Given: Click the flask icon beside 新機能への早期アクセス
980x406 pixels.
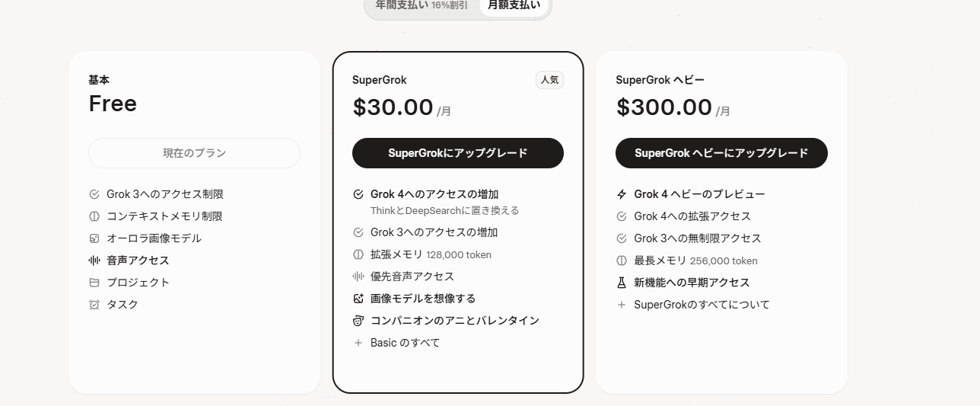Looking at the screenshot, I should pos(622,283).
